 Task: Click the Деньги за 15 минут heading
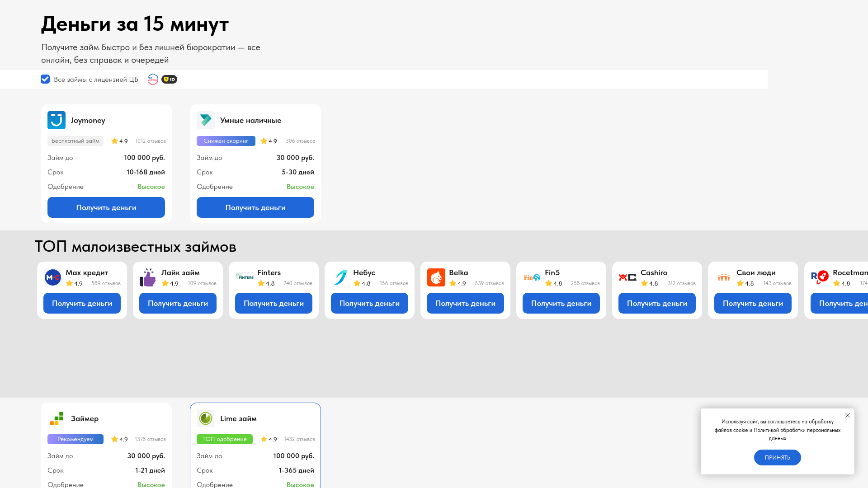coord(135,23)
